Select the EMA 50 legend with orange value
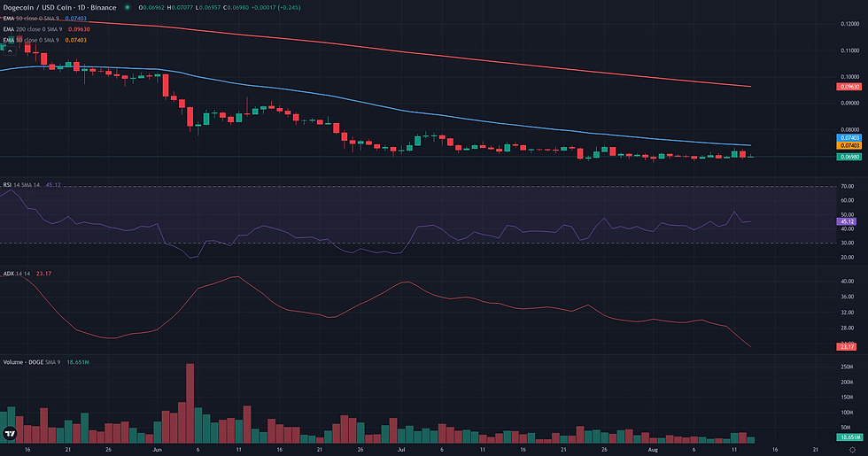The height and width of the screenshot is (456, 868). (x=45, y=40)
